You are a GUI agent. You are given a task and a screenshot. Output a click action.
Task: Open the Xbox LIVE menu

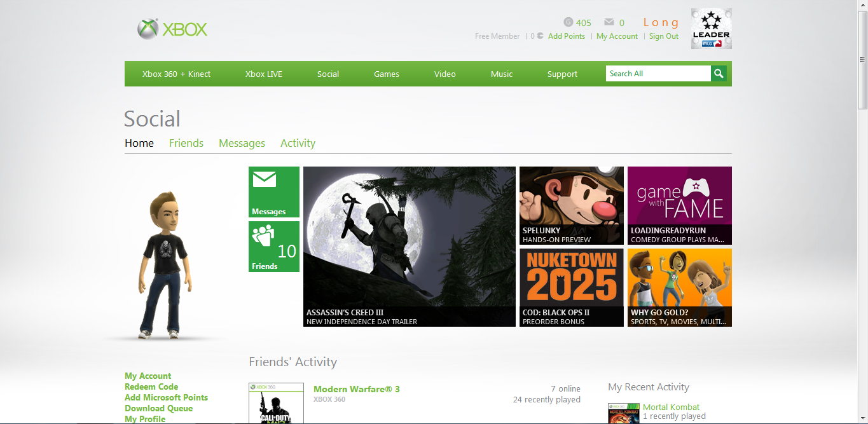[x=264, y=74]
